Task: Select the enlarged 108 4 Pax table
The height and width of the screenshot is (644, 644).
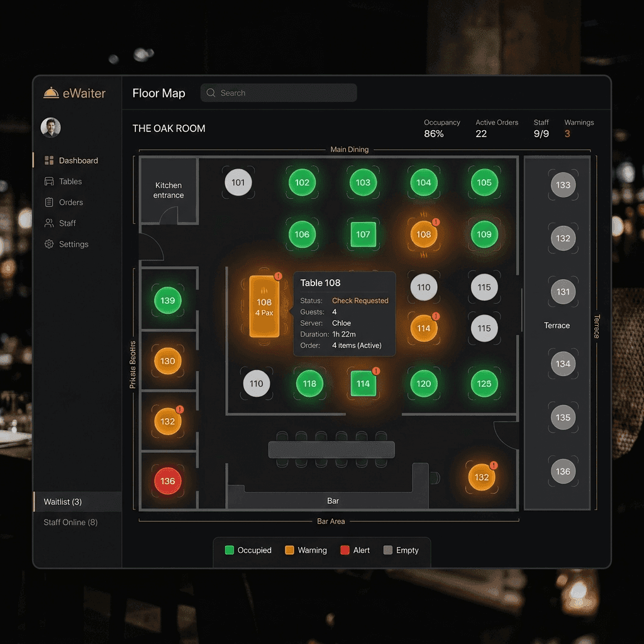Action: (x=264, y=306)
